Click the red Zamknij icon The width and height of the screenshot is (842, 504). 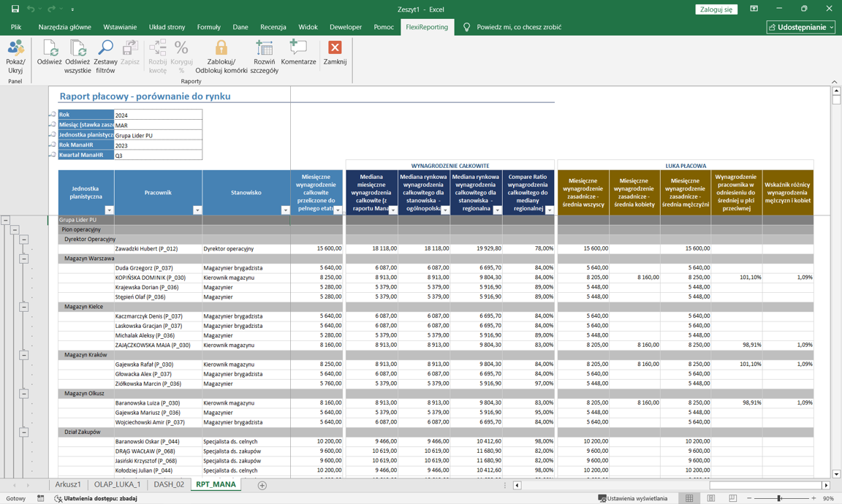(x=335, y=48)
